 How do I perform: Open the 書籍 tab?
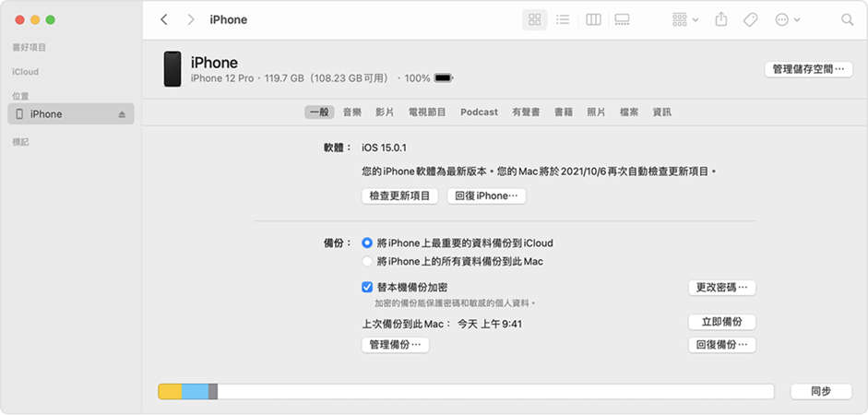pos(564,113)
